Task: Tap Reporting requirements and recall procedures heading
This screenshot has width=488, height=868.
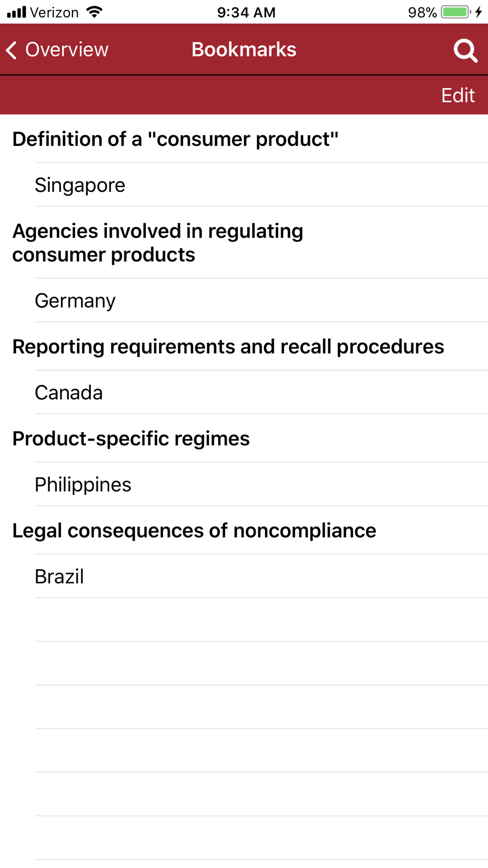Action: coord(228,347)
